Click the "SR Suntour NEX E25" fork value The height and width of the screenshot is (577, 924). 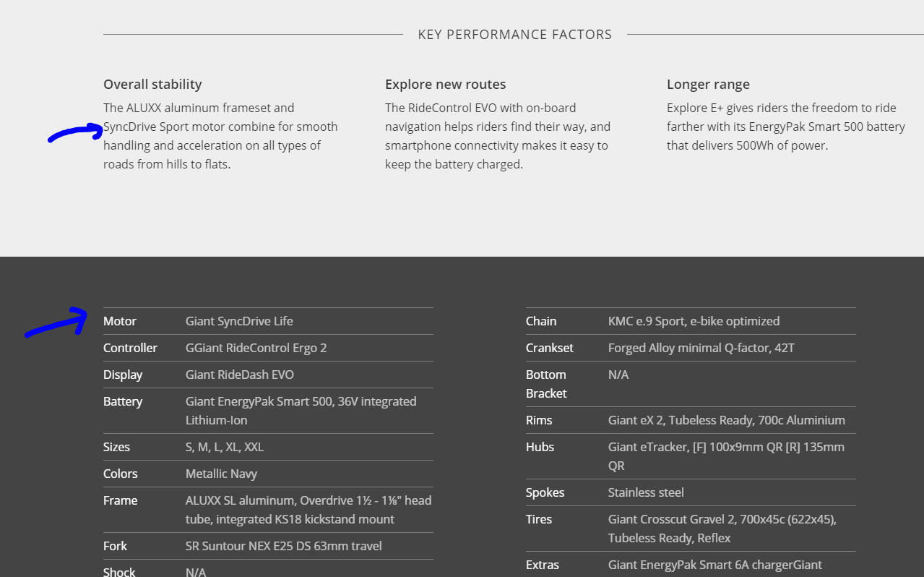(x=284, y=546)
